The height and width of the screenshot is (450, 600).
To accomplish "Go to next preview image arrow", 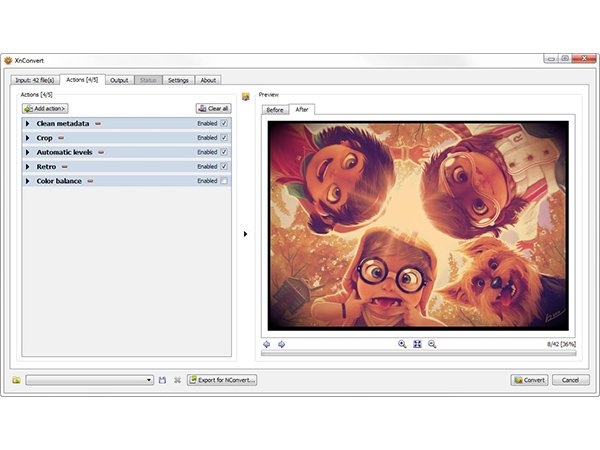I will [281, 344].
